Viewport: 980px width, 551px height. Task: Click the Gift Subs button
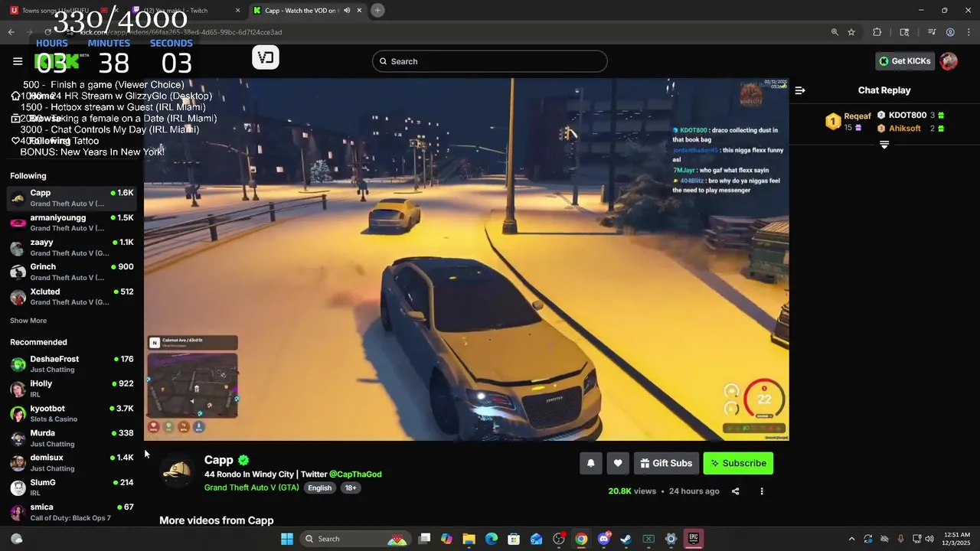click(x=666, y=463)
